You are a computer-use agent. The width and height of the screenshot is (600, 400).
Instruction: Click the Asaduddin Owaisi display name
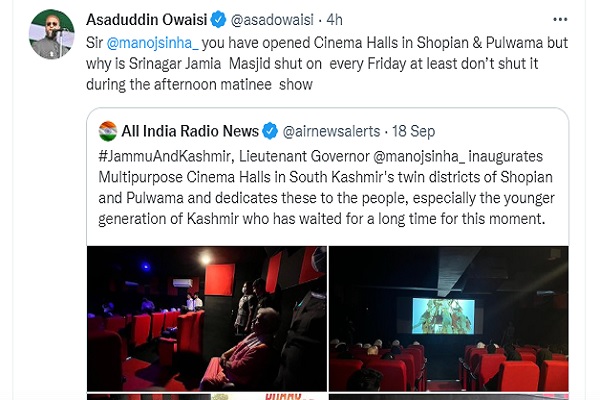[x=147, y=20]
